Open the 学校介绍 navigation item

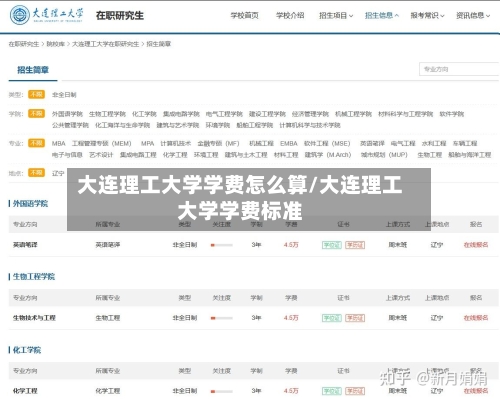[290, 15]
